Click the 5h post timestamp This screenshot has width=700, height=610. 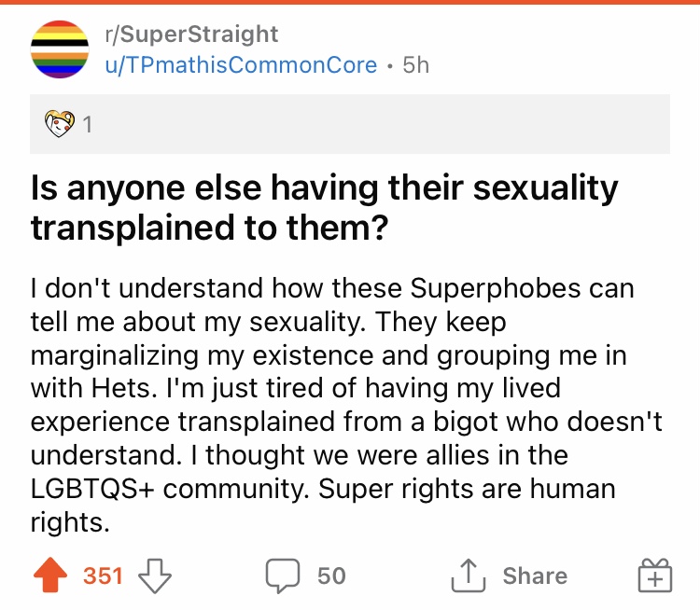coord(414,65)
